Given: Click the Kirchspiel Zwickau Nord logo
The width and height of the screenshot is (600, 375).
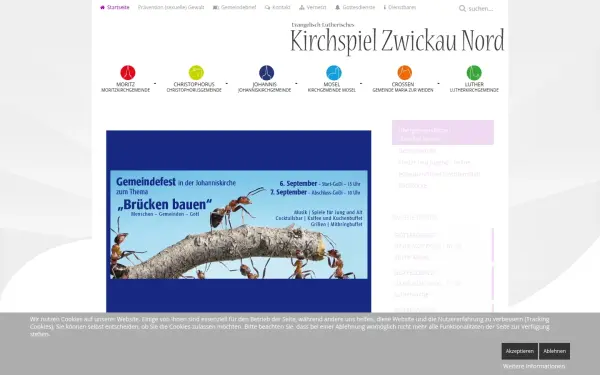Looking at the screenshot, I should (397, 38).
